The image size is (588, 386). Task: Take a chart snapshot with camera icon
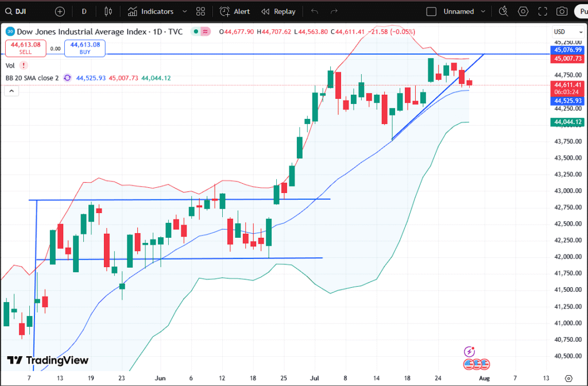(562, 11)
